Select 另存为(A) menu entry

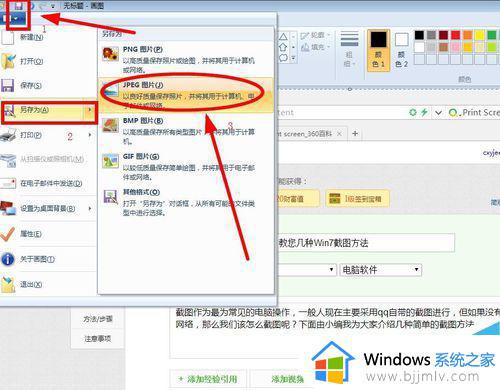(49, 111)
